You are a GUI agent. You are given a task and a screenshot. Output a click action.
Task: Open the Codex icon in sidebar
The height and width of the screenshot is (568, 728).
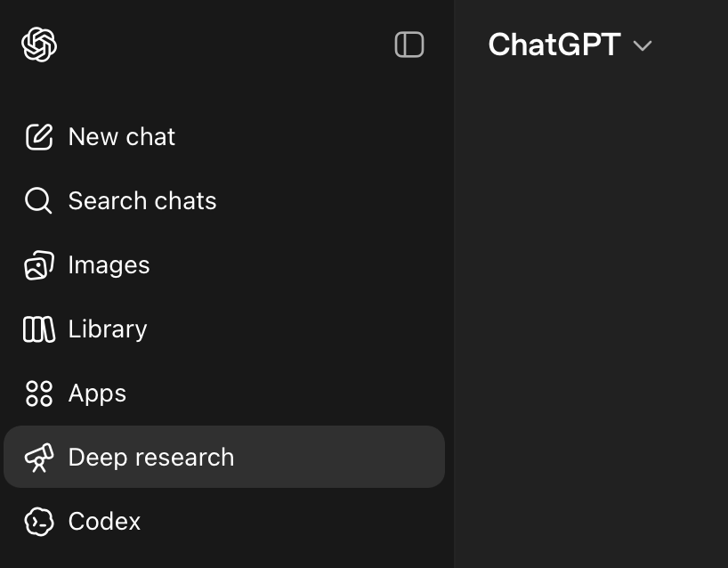(x=39, y=521)
